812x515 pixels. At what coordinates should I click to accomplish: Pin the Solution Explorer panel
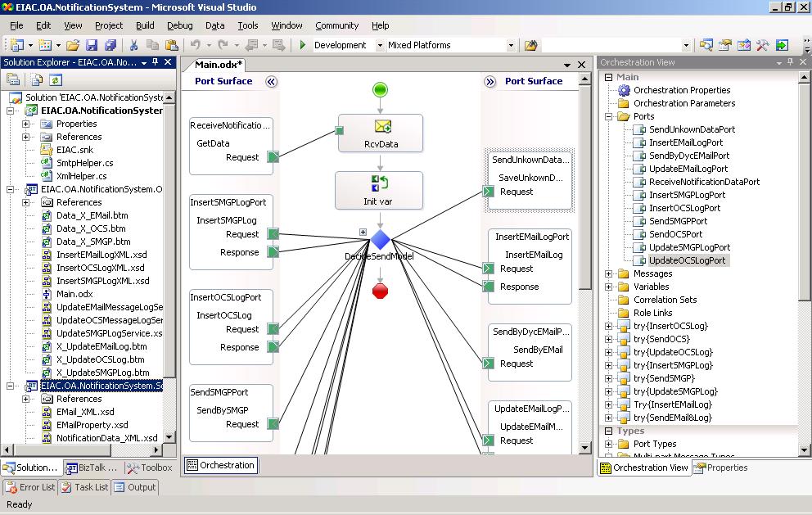click(x=155, y=61)
